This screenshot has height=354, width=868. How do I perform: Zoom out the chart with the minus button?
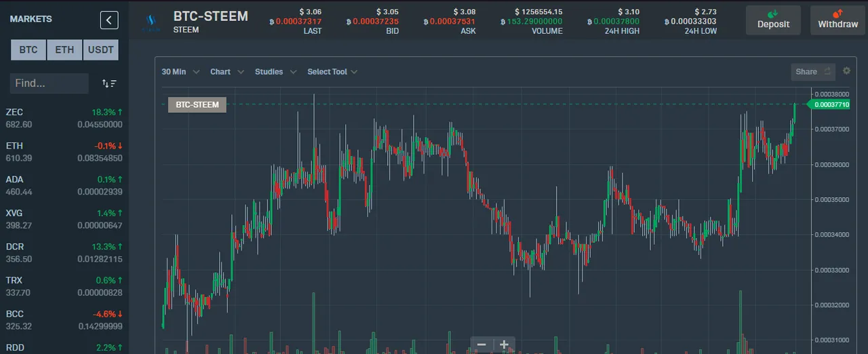[481, 345]
